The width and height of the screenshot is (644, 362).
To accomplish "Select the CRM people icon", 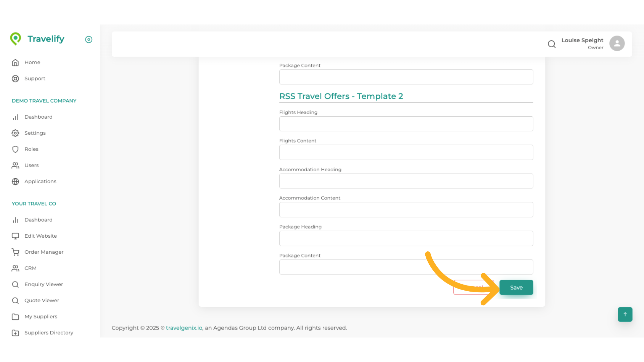I will coord(15,268).
